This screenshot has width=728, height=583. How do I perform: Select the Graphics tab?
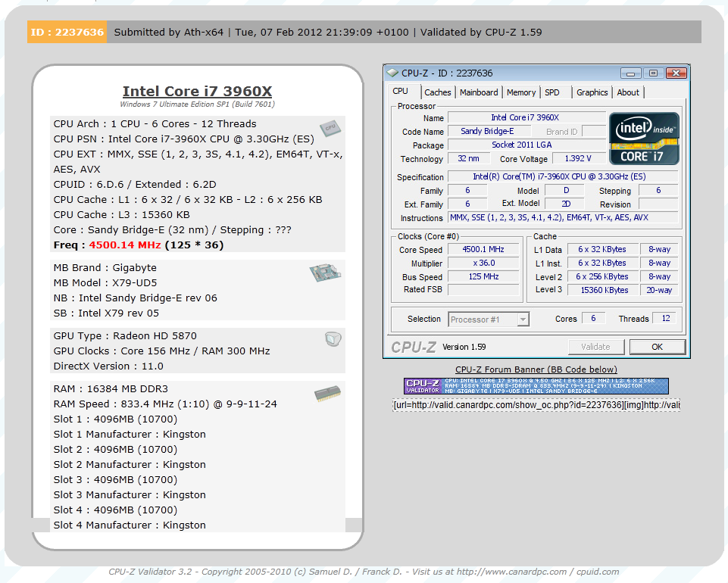click(592, 92)
